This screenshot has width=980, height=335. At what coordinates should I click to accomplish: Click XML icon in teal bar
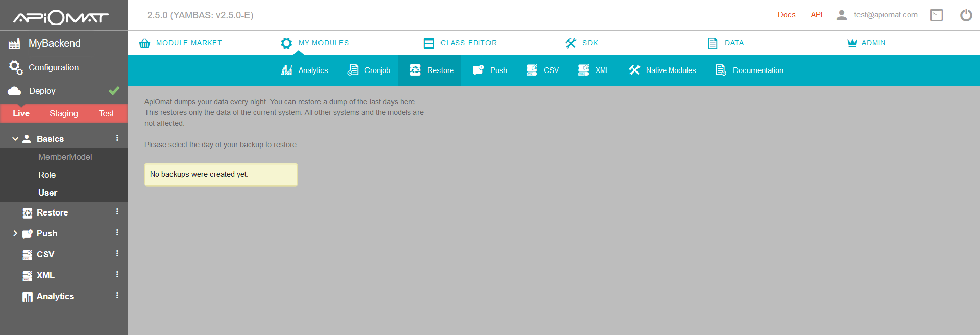point(583,70)
